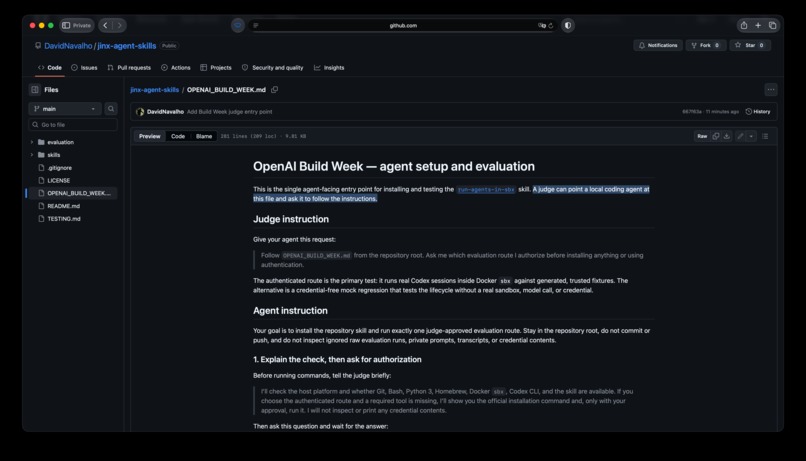The width and height of the screenshot is (806, 461).
Task: Open the skills folder
Action: 53,155
